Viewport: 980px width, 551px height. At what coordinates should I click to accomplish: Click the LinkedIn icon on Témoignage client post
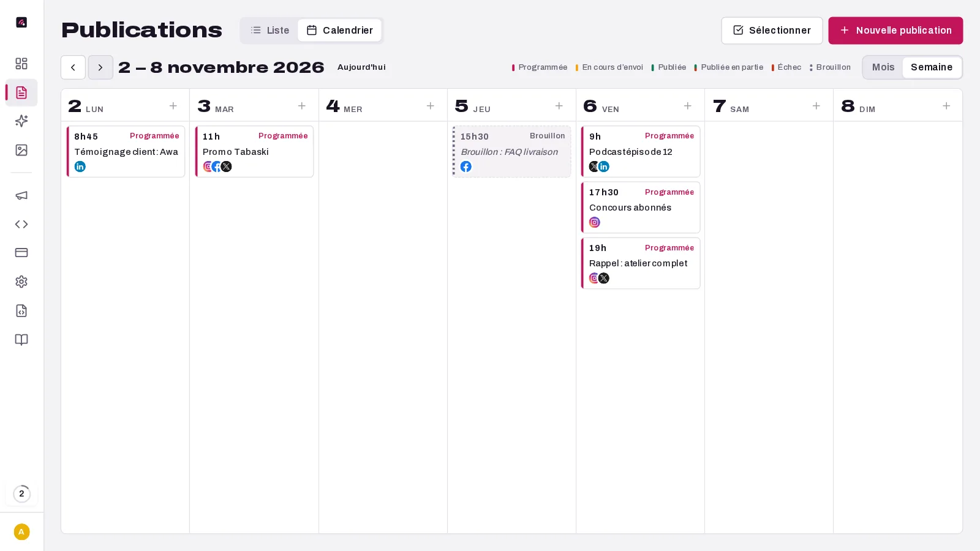(x=80, y=167)
